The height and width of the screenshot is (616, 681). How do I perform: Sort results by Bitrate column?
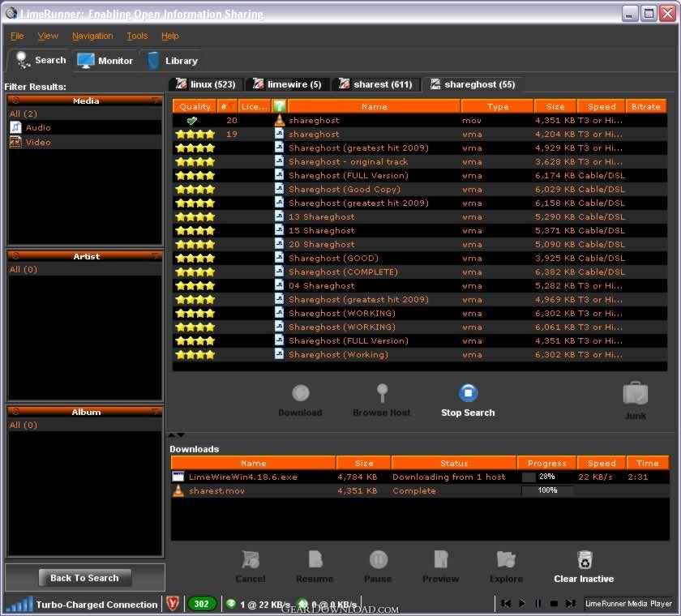[646, 106]
